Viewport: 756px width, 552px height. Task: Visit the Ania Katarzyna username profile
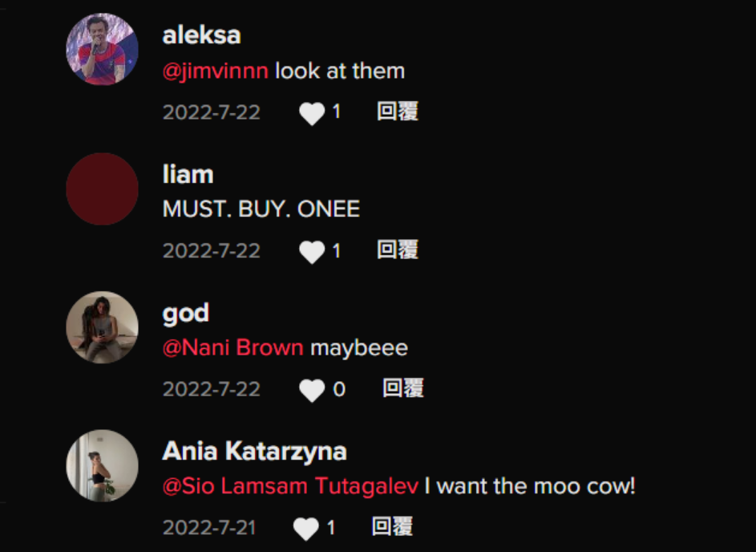point(255,453)
